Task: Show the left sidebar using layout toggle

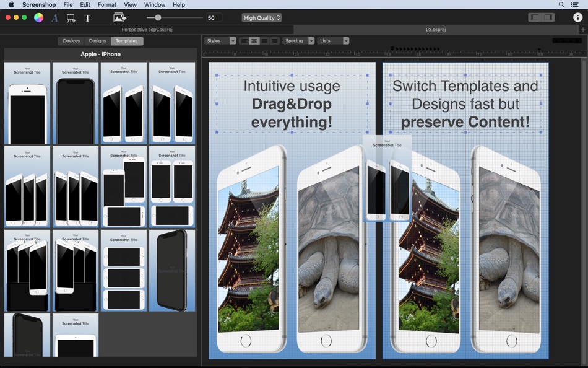Action: 535,17
